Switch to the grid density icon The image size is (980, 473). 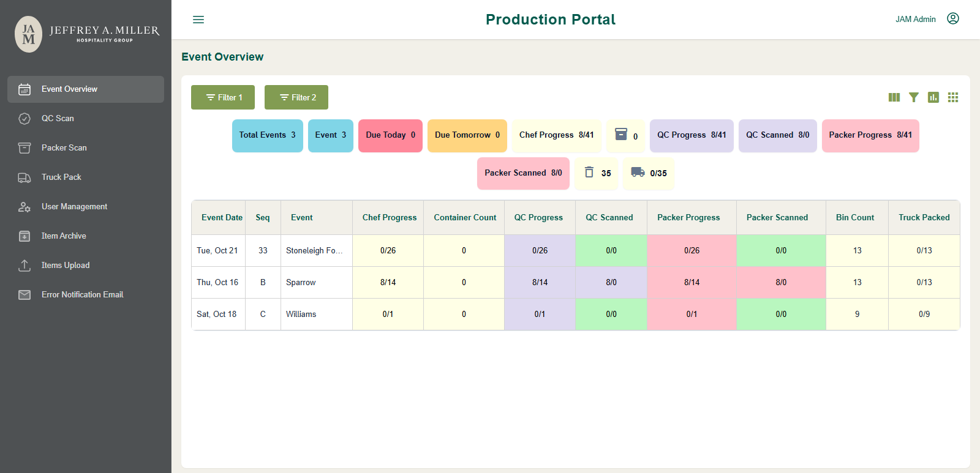[x=953, y=97]
